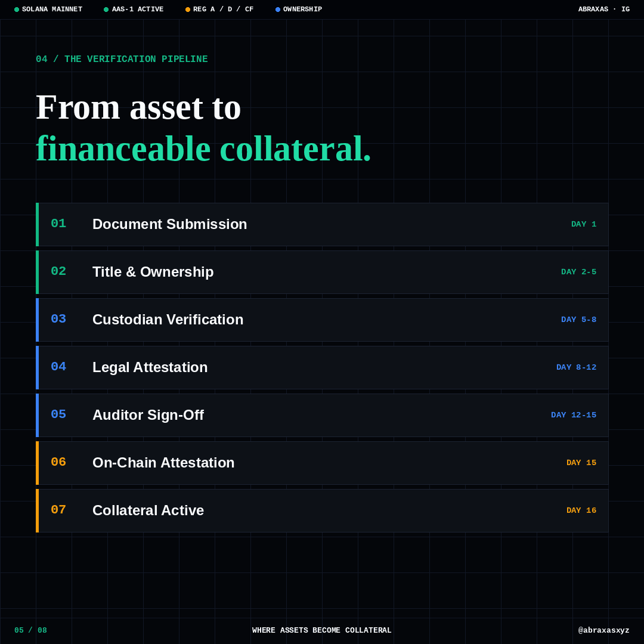Open the On-Chain Attestation step
Viewport: 644px width, 644px height.
coord(322,463)
